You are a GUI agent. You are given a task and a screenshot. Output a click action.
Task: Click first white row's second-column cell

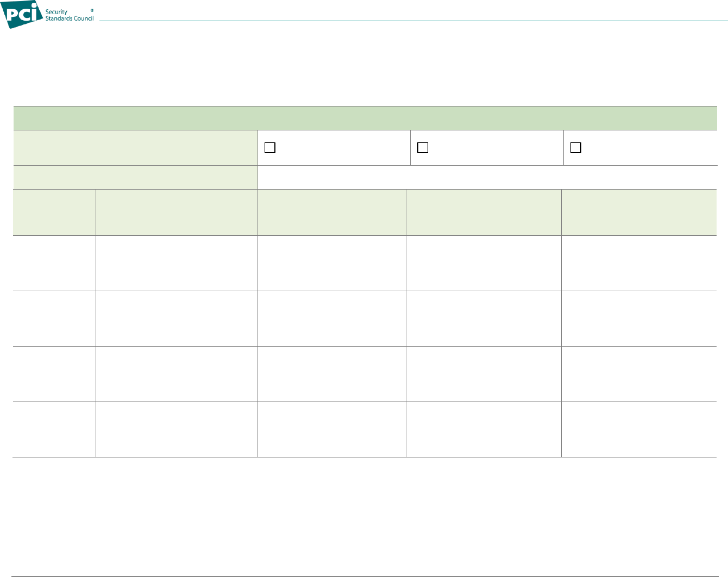click(177, 263)
